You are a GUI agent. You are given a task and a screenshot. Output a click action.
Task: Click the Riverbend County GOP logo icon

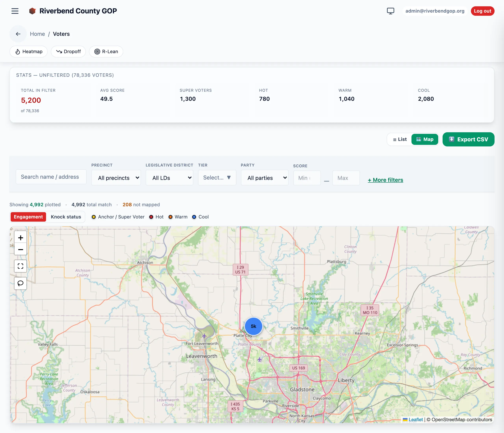(32, 11)
